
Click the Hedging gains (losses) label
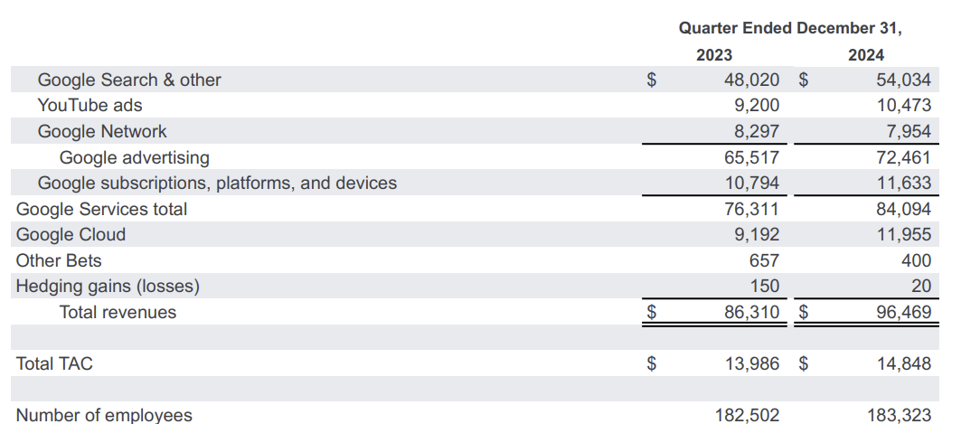(108, 286)
